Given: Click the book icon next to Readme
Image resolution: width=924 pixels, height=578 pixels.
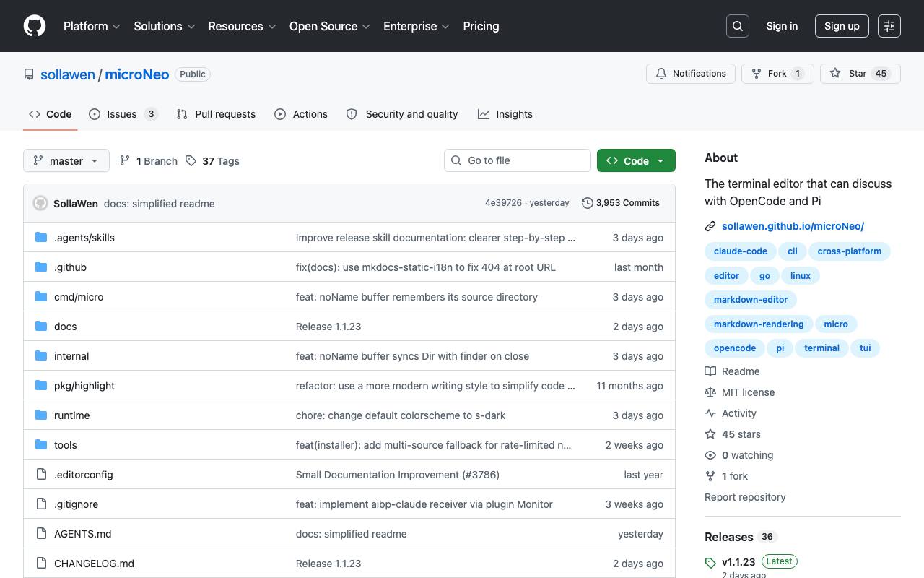Looking at the screenshot, I should point(710,371).
